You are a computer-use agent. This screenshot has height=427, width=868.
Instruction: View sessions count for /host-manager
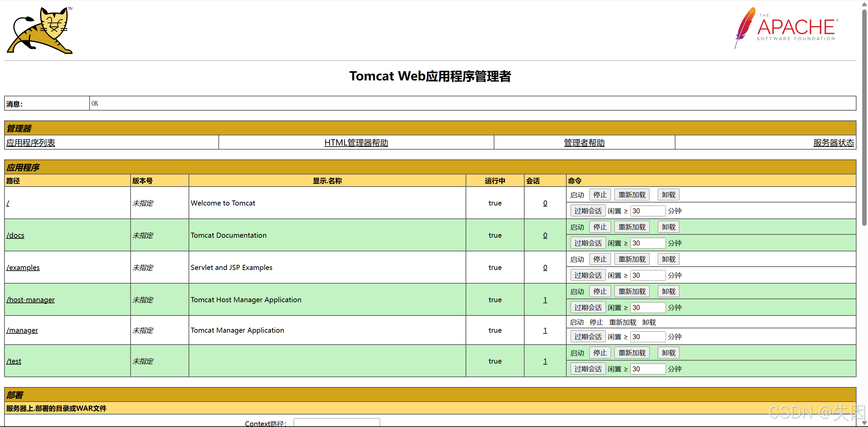pyautogui.click(x=545, y=299)
